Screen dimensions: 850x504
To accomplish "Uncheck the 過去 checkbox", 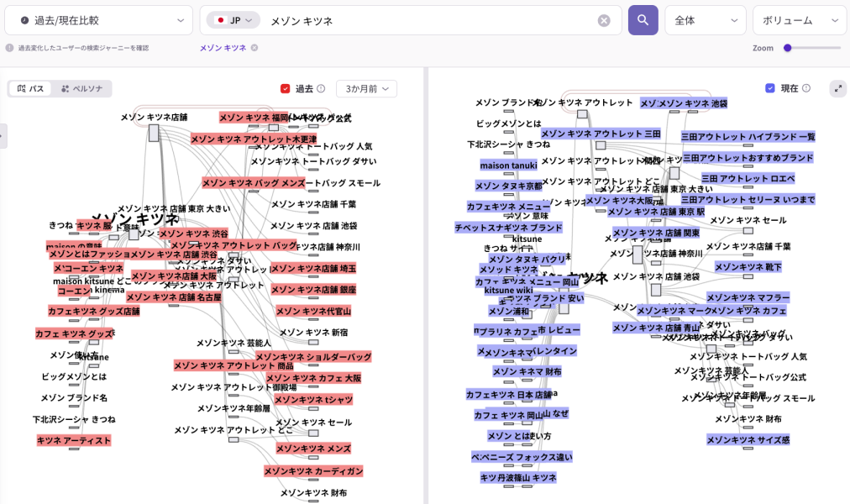I will tap(286, 88).
